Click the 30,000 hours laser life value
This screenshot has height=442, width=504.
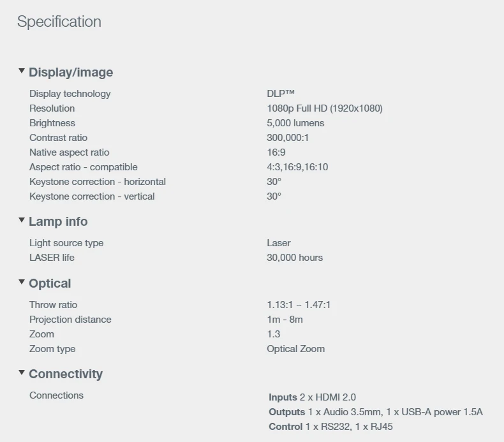(x=295, y=258)
